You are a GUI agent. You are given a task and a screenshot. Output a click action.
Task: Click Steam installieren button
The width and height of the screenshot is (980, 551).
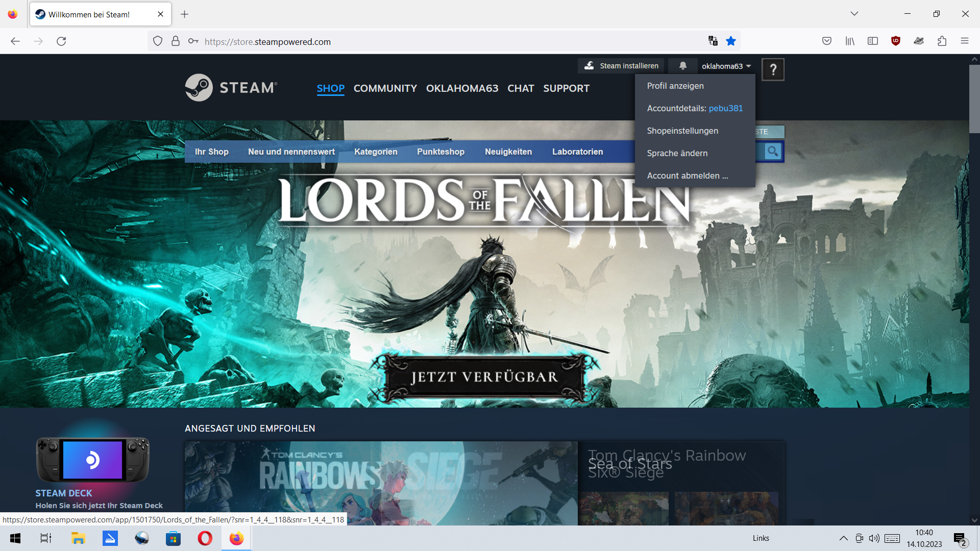click(621, 66)
